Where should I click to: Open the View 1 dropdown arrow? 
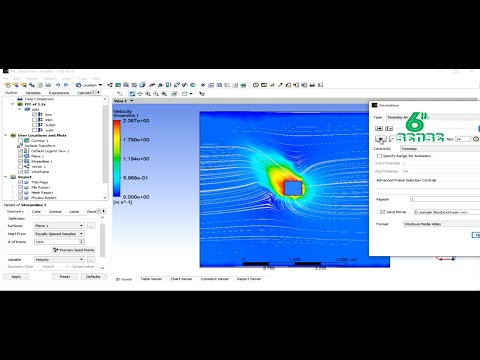132,101
